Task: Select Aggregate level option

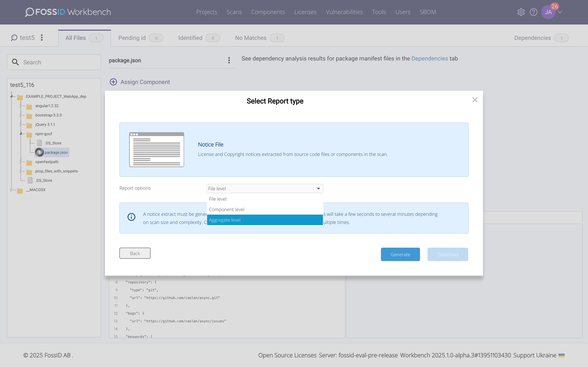Action: click(265, 220)
